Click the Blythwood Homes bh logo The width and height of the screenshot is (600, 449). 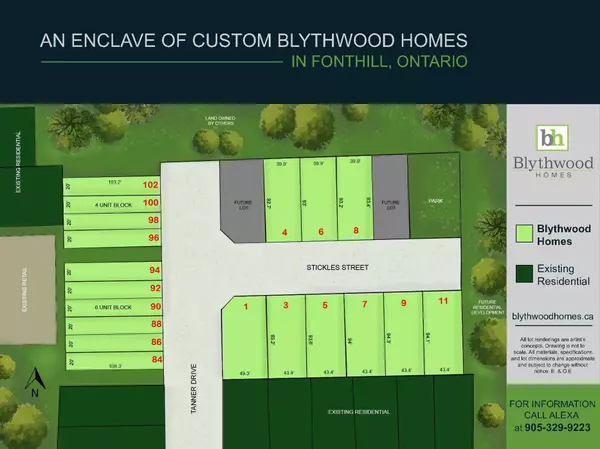(552, 138)
